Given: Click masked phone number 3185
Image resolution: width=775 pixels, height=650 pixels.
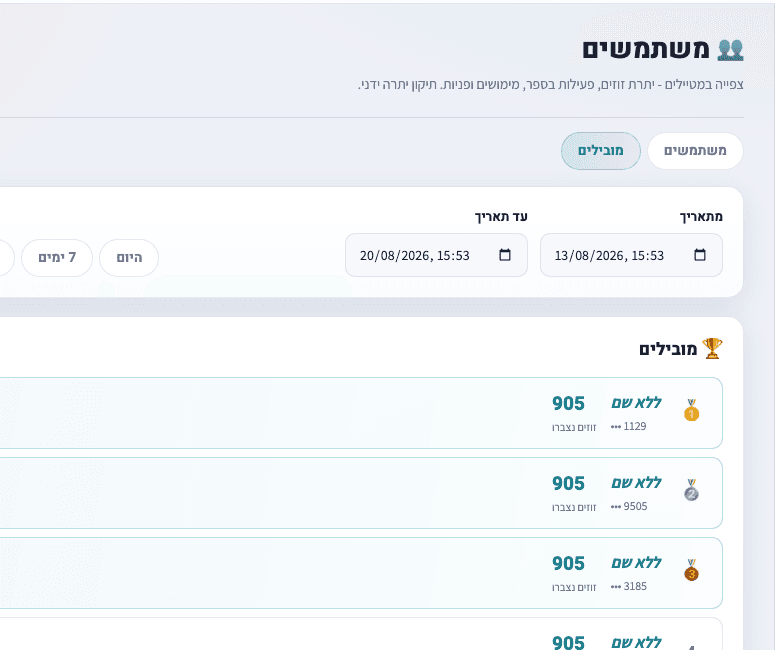Looking at the screenshot, I should click(x=628, y=586).
